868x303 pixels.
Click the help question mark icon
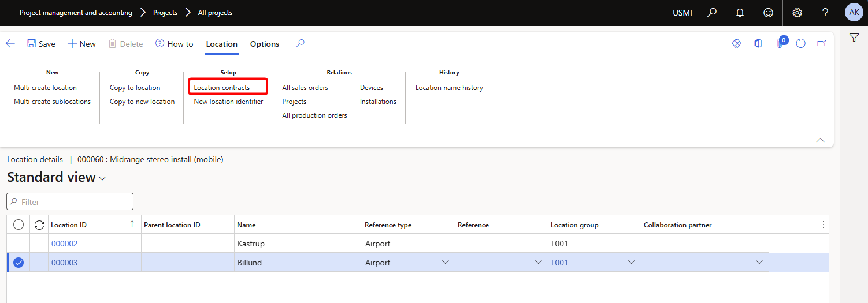click(825, 13)
